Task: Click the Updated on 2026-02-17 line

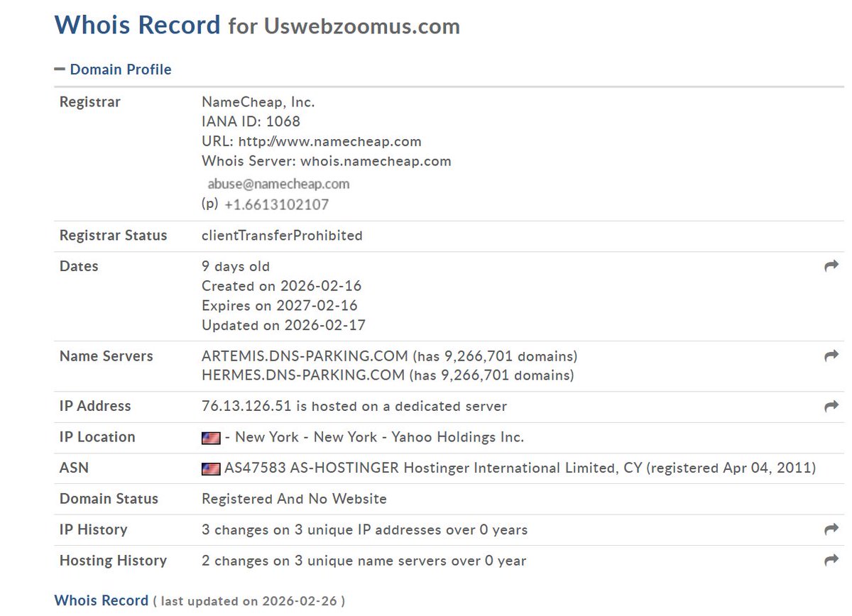Action: coord(283,326)
